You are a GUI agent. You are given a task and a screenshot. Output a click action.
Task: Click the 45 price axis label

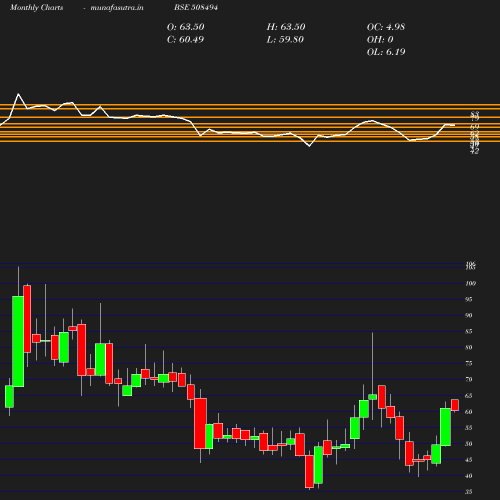pyautogui.click(x=469, y=460)
